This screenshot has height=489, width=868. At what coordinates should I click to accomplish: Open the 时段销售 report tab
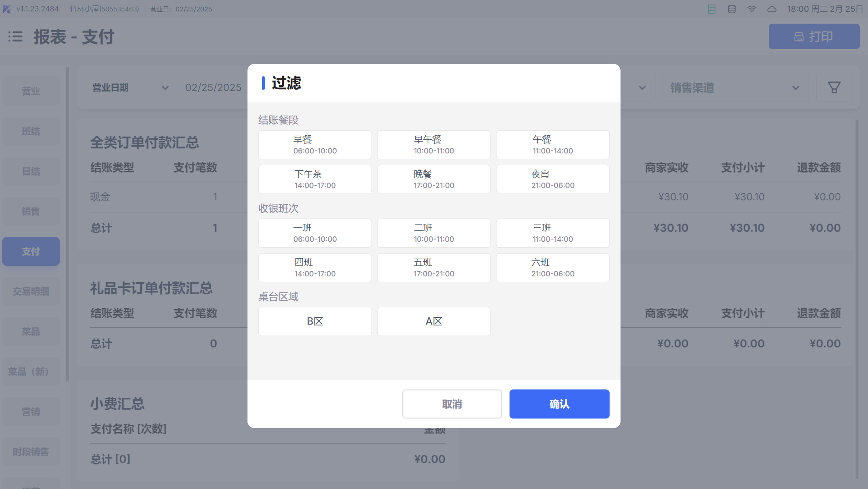pyautogui.click(x=31, y=452)
